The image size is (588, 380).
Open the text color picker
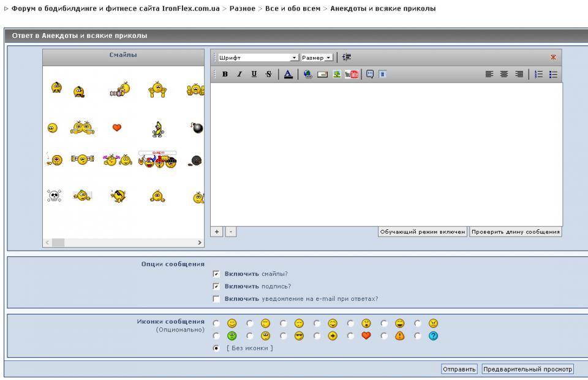pos(288,74)
